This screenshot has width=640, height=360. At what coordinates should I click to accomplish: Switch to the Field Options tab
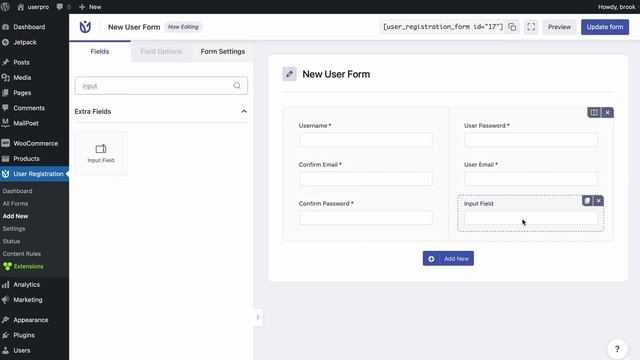click(x=161, y=51)
